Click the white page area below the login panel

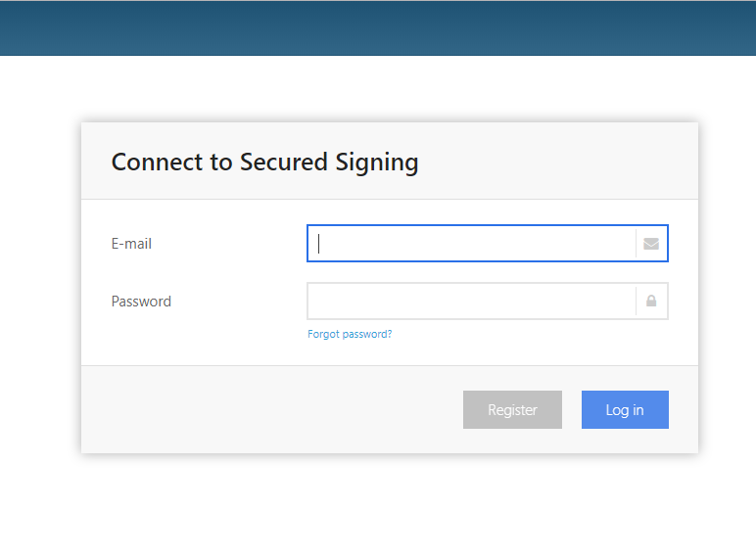(378, 506)
